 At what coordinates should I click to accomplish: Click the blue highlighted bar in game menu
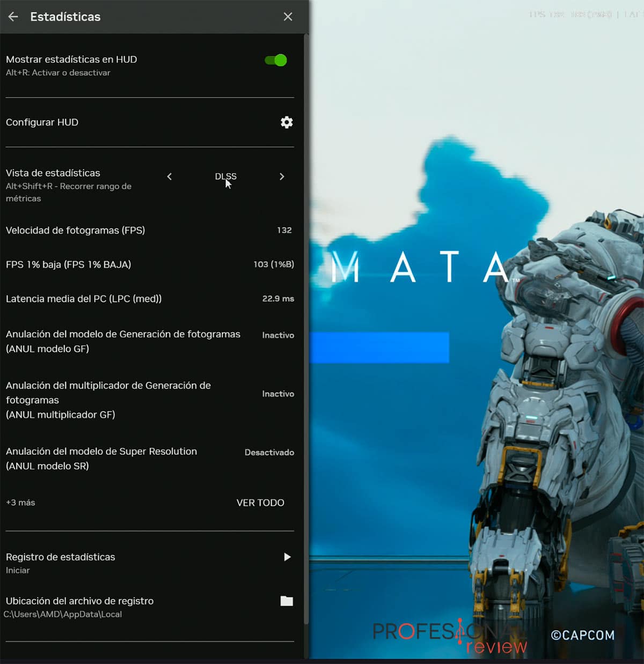[x=379, y=348]
